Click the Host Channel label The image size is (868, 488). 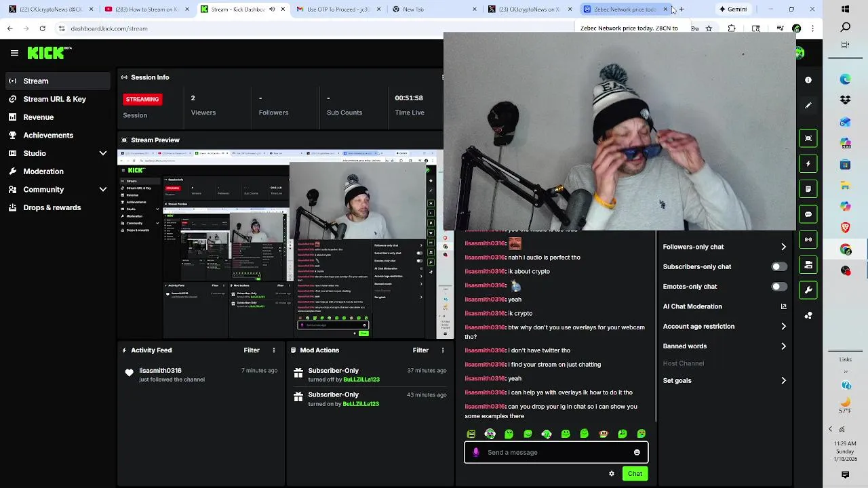[x=684, y=363]
